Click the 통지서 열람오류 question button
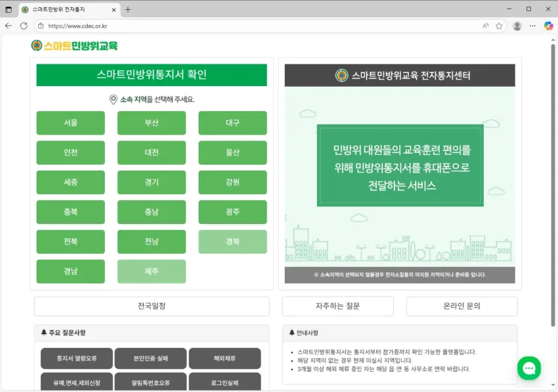This screenshot has height=392, width=558. click(x=76, y=359)
